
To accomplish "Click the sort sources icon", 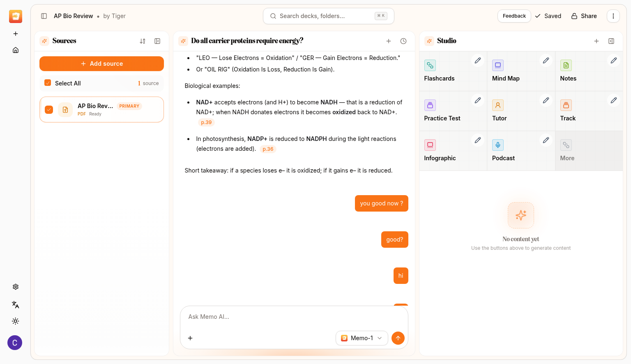I will click(143, 41).
